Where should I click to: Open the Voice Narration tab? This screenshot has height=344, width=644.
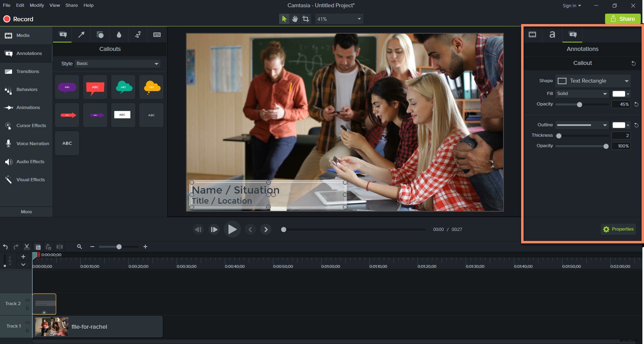tap(26, 144)
